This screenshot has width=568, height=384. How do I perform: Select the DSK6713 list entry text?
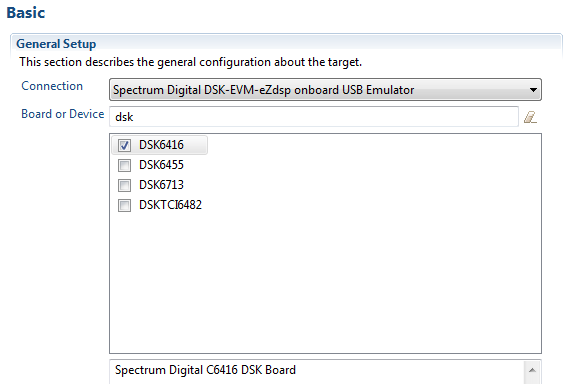point(161,185)
